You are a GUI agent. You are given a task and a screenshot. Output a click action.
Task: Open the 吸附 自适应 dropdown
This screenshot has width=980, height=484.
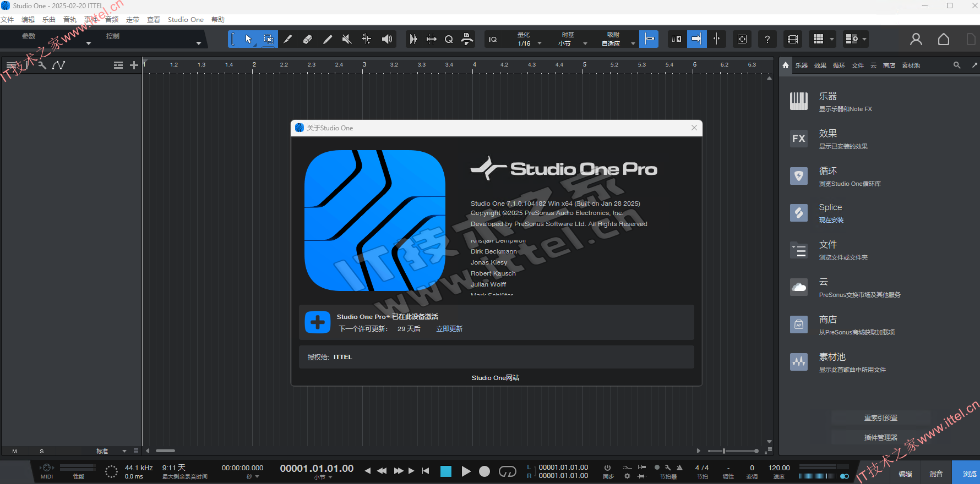(x=618, y=39)
